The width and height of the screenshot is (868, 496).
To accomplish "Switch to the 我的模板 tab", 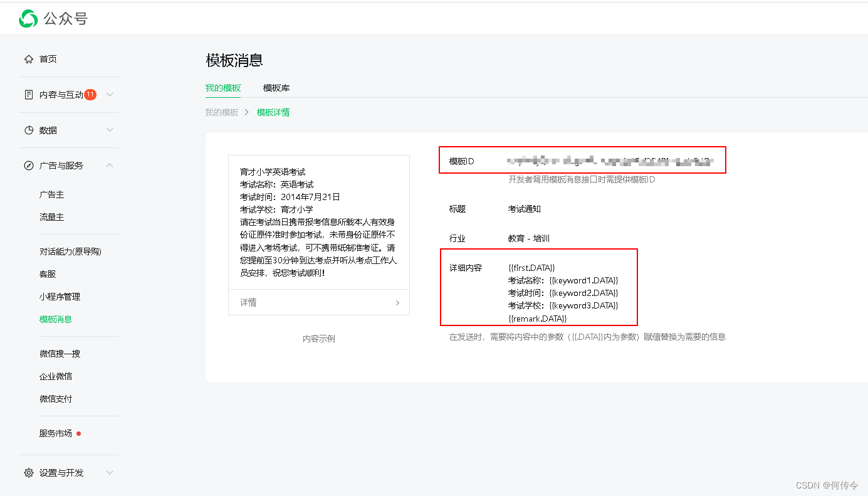I will tap(223, 88).
